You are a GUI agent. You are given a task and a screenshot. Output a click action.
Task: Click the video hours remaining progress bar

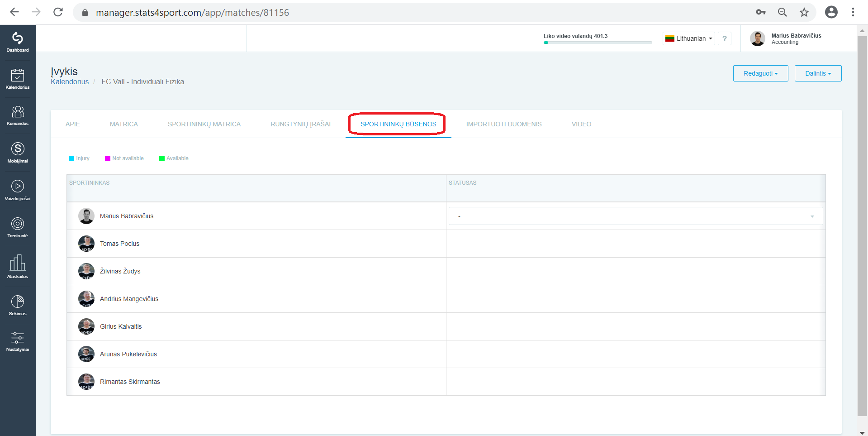(x=598, y=43)
